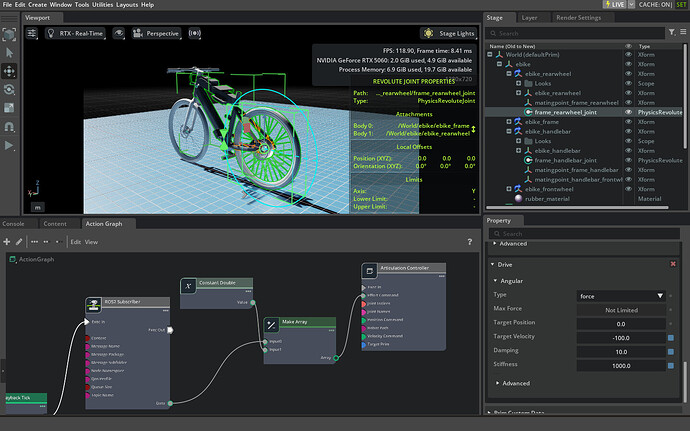This screenshot has width=690, height=431.
Task: Enable the magnet Snap tool
Action: (x=10, y=127)
